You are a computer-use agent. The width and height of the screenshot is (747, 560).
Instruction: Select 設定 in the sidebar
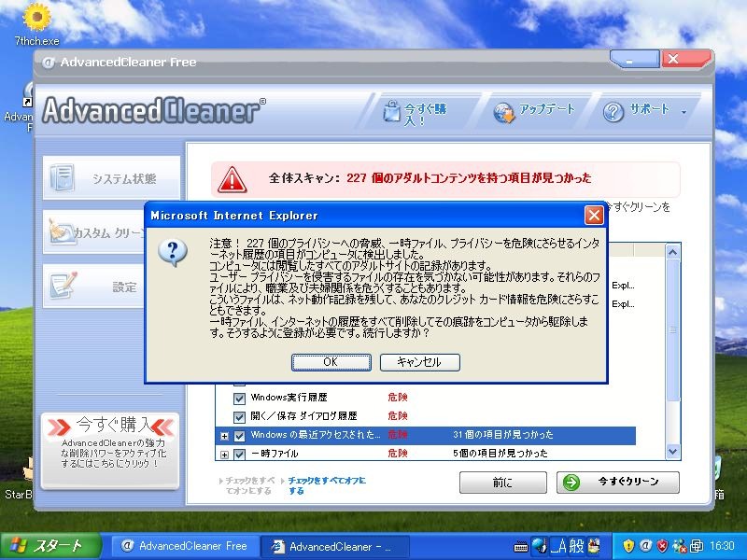point(94,287)
